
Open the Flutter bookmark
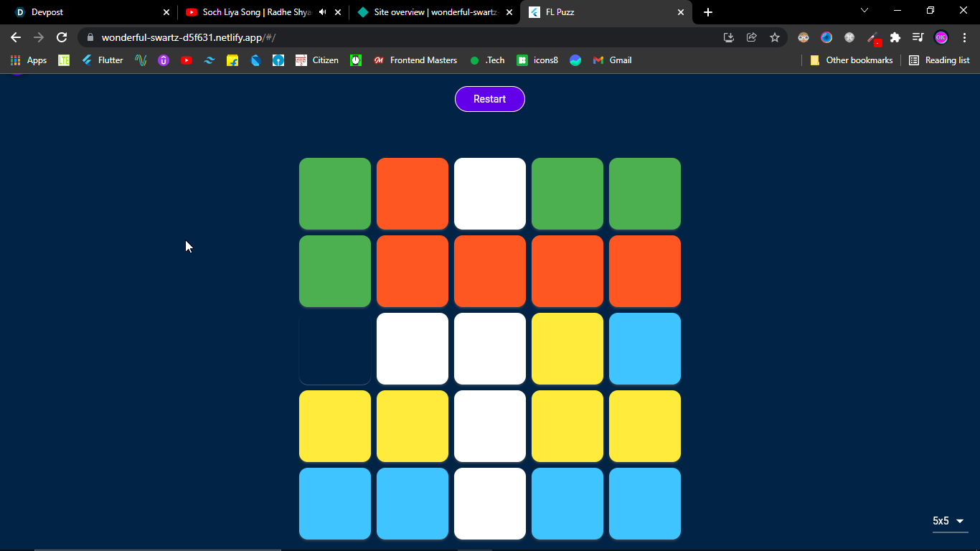[x=103, y=60]
